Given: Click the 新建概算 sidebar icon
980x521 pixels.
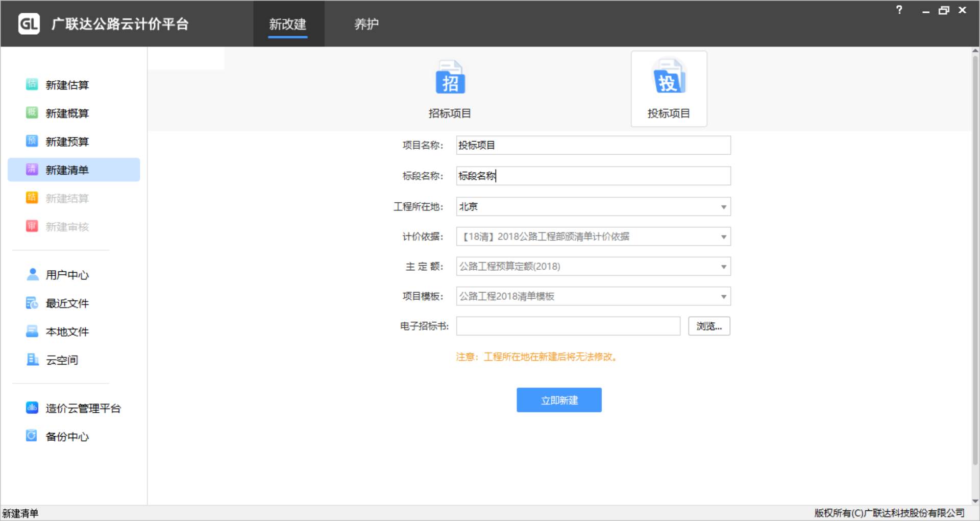Looking at the screenshot, I should [x=32, y=112].
